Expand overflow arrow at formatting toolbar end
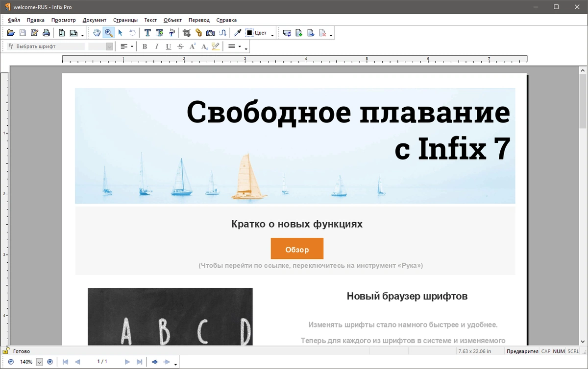 coord(246,48)
